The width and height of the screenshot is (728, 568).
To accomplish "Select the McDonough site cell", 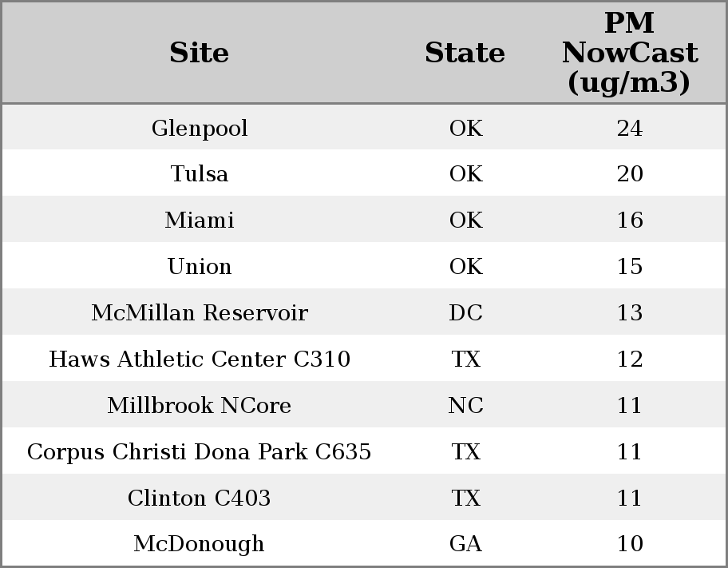I will (200, 544).
